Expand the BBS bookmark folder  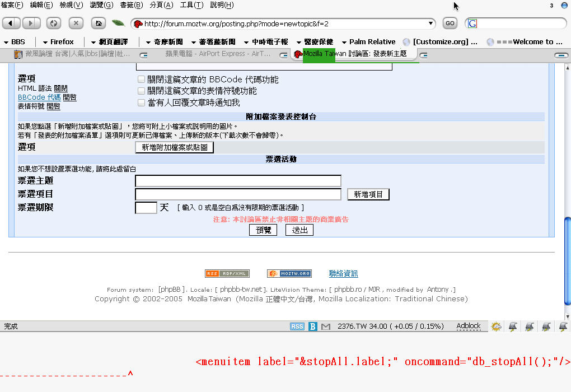pos(15,42)
